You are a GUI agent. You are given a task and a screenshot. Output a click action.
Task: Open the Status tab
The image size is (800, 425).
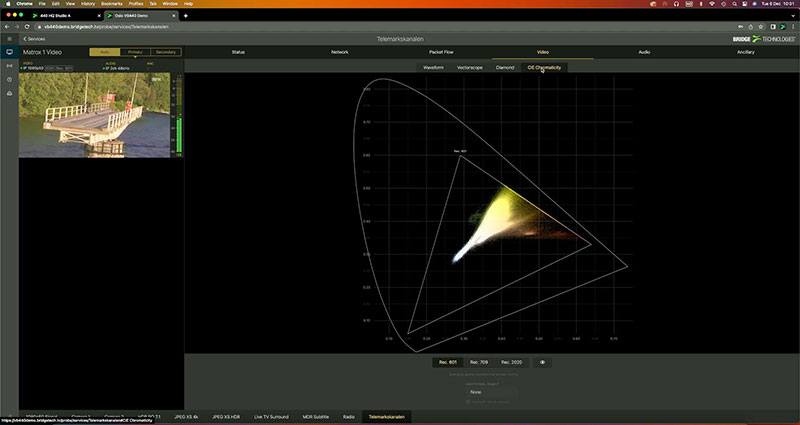(x=238, y=52)
